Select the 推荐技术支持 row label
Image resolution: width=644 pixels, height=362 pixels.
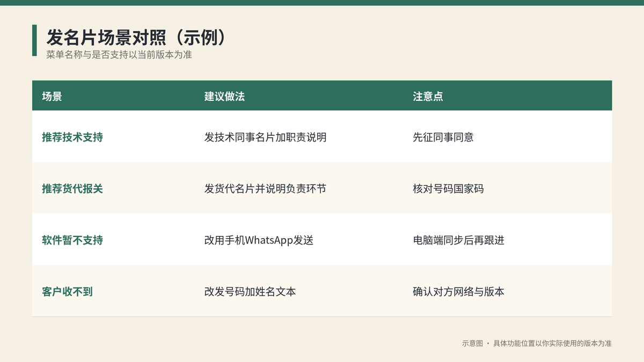[72, 137]
